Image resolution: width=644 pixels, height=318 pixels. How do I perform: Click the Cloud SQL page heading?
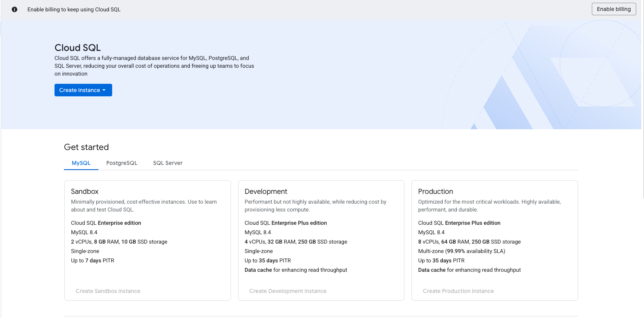point(78,48)
